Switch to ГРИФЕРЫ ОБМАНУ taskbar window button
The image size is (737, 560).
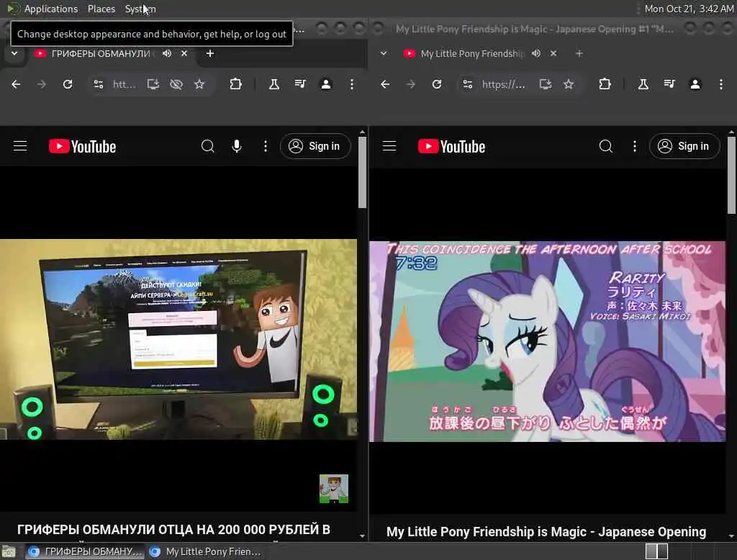[x=85, y=551]
